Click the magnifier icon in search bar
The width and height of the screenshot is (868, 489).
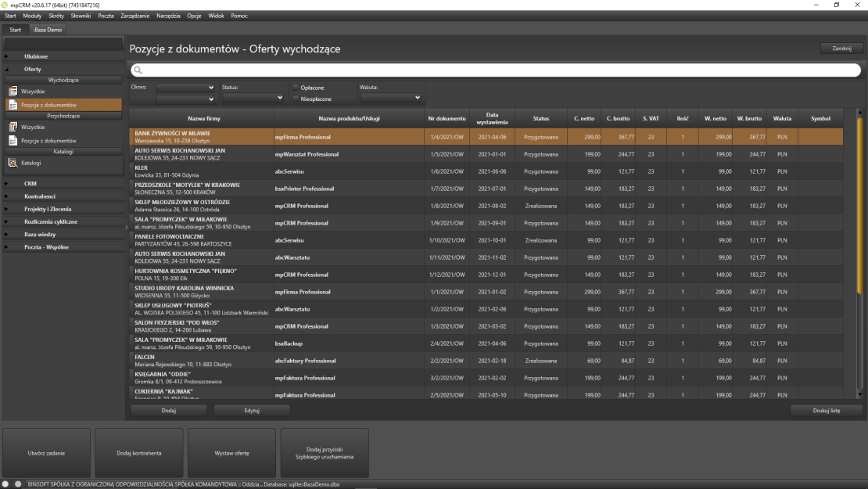pos(138,70)
